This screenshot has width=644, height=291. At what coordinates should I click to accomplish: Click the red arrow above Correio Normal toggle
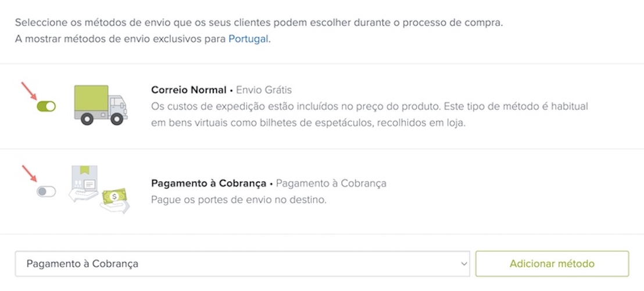28,91
